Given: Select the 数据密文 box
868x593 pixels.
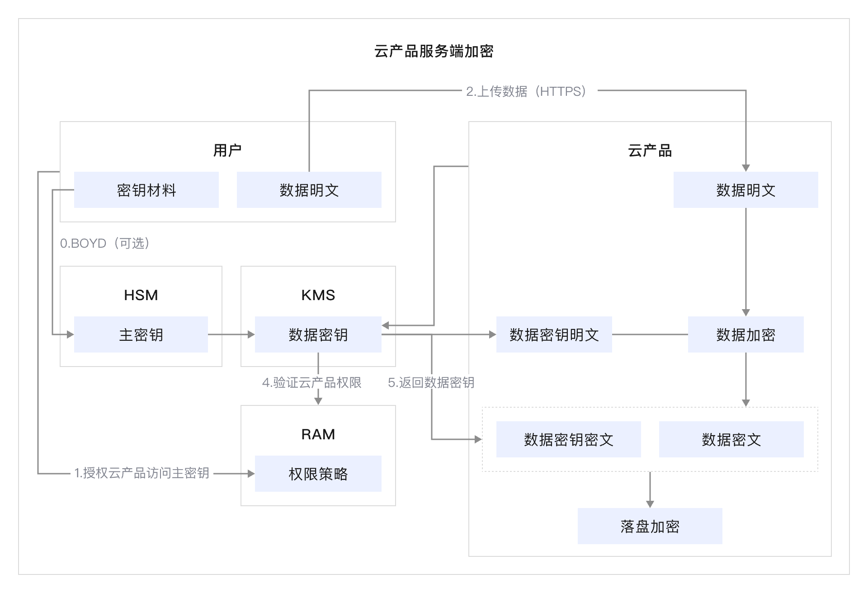Looking at the screenshot, I should [x=731, y=439].
